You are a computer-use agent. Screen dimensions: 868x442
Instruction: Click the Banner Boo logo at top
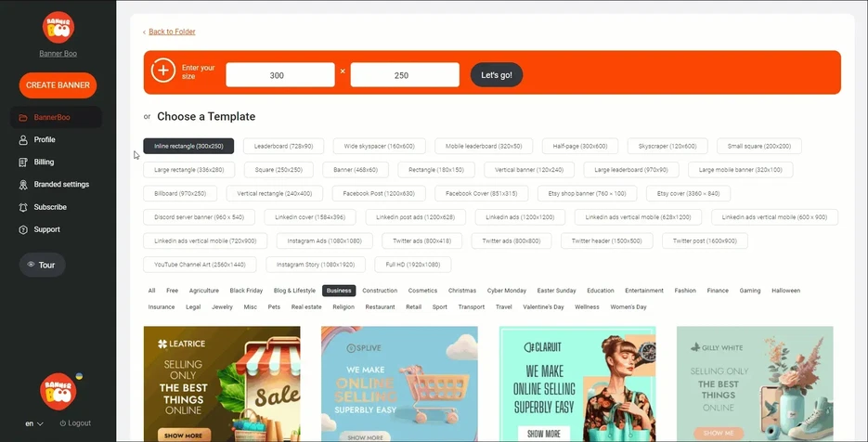click(58, 28)
